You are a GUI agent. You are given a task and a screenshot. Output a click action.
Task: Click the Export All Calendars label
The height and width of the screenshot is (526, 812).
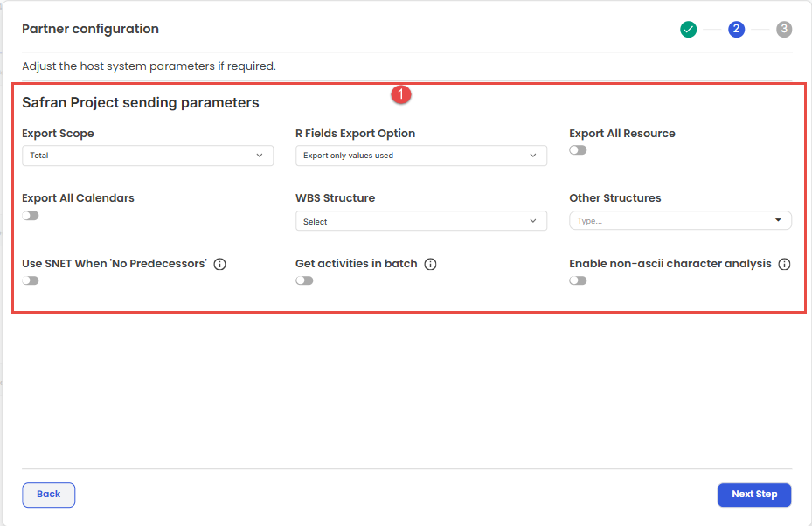78,198
